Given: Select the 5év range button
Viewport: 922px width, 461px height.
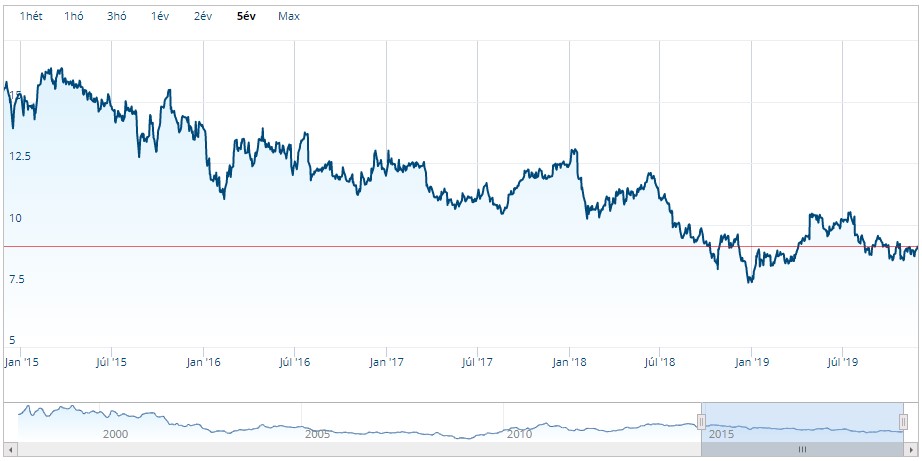Looking at the screenshot, I should 246,16.
